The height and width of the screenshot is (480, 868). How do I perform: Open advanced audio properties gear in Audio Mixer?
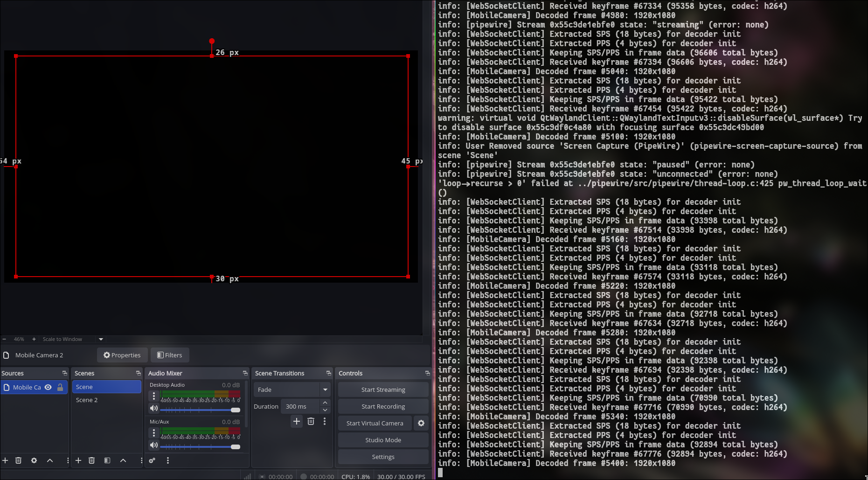pyautogui.click(x=152, y=460)
